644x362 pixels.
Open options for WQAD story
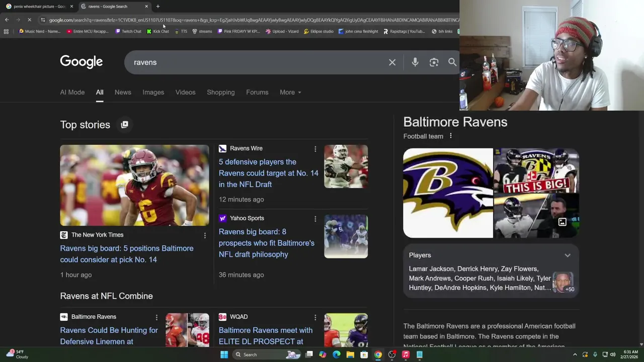(315, 317)
